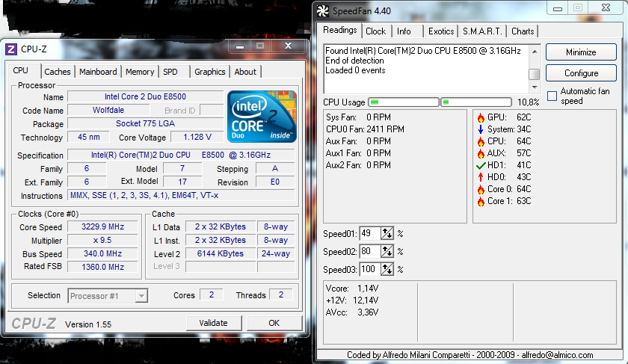This screenshot has width=628, height=364.
Task: Open the About tab in CPU-Z
Action: coord(245,72)
